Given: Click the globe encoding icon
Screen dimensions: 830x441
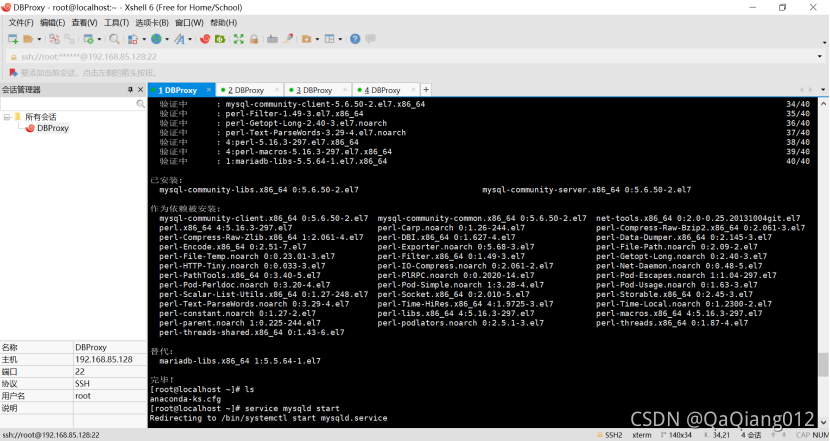Looking at the screenshot, I should 156,39.
